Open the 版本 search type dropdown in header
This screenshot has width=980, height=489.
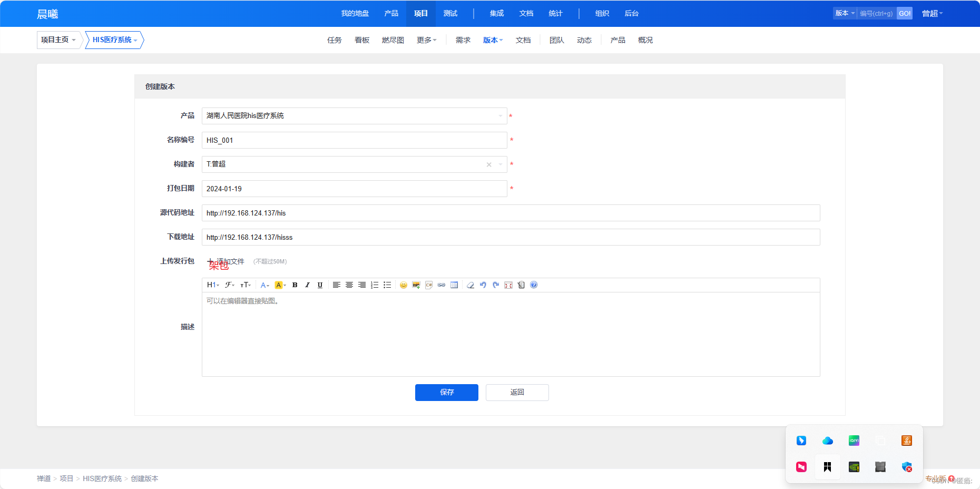pyautogui.click(x=845, y=13)
